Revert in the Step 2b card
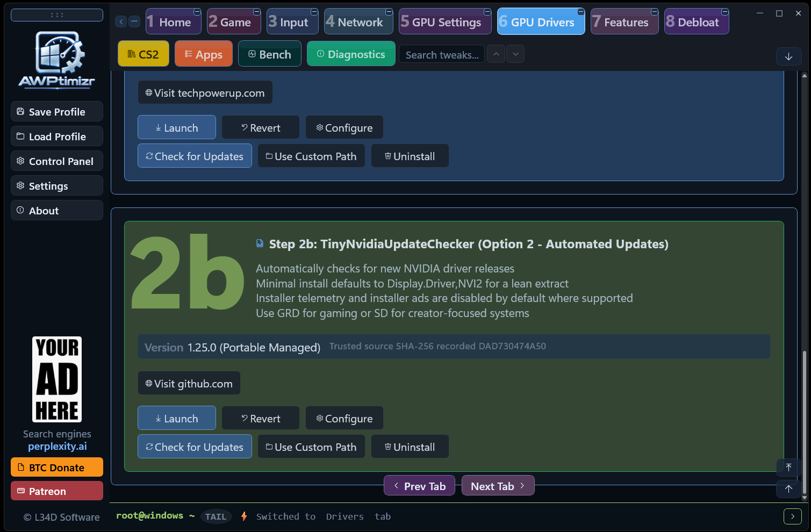The height and width of the screenshot is (532, 811). [x=261, y=418]
